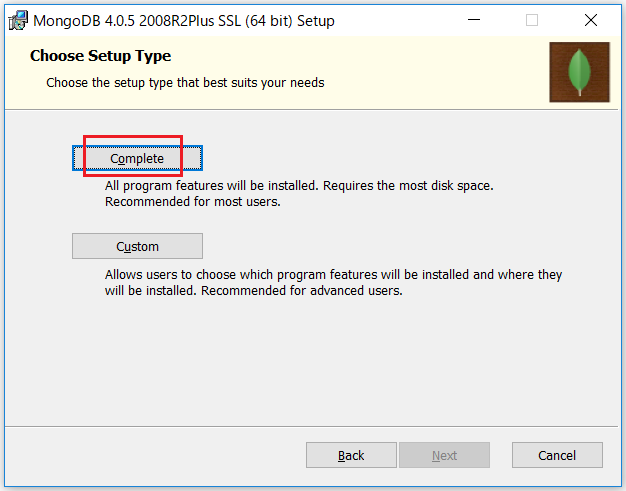The image size is (626, 491).
Task: Choose the Complete setup type
Action: tap(137, 158)
